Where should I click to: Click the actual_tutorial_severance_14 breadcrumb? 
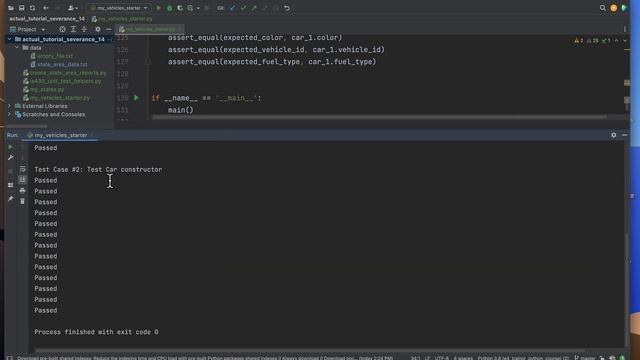47,19
